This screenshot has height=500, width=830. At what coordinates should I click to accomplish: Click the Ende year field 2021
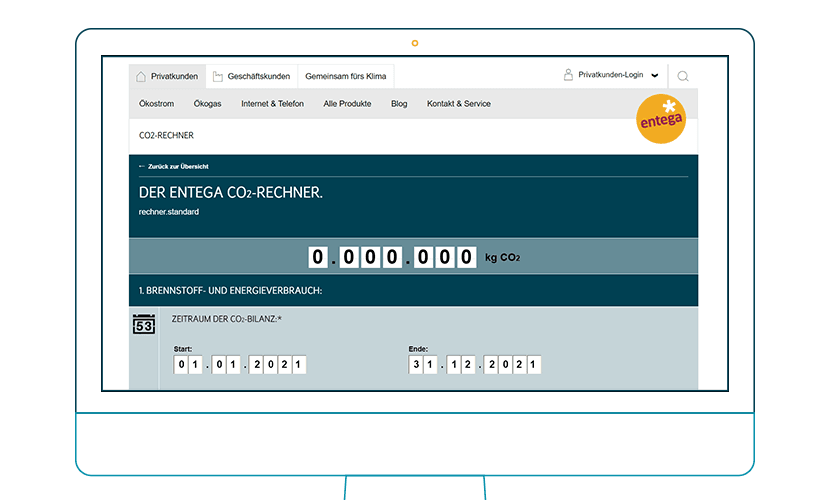(x=513, y=365)
